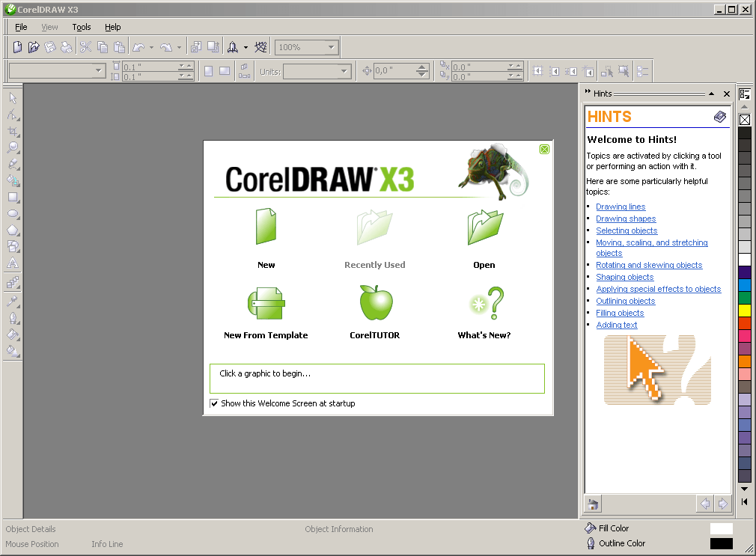
Task: Uncheck Show this Welcome Screen at startup
Action: coord(215,403)
